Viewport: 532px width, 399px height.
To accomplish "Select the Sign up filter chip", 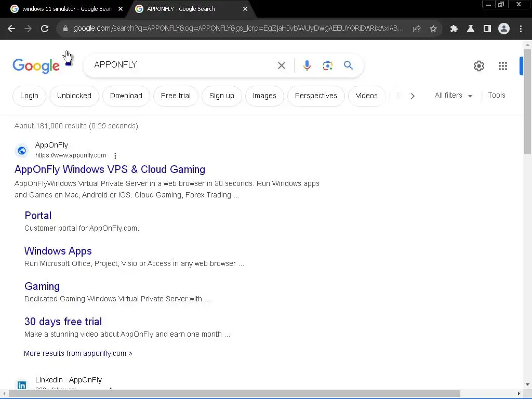I will [x=221, y=96].
